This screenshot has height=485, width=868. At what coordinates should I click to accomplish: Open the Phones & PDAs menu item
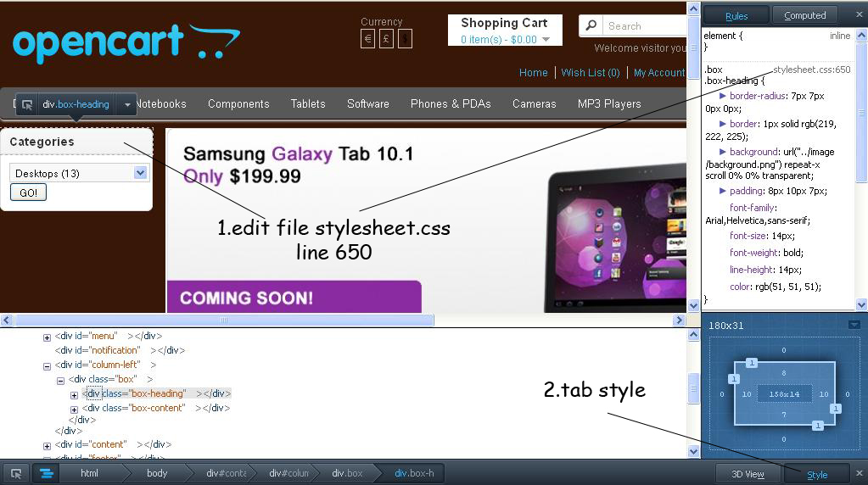451,103
